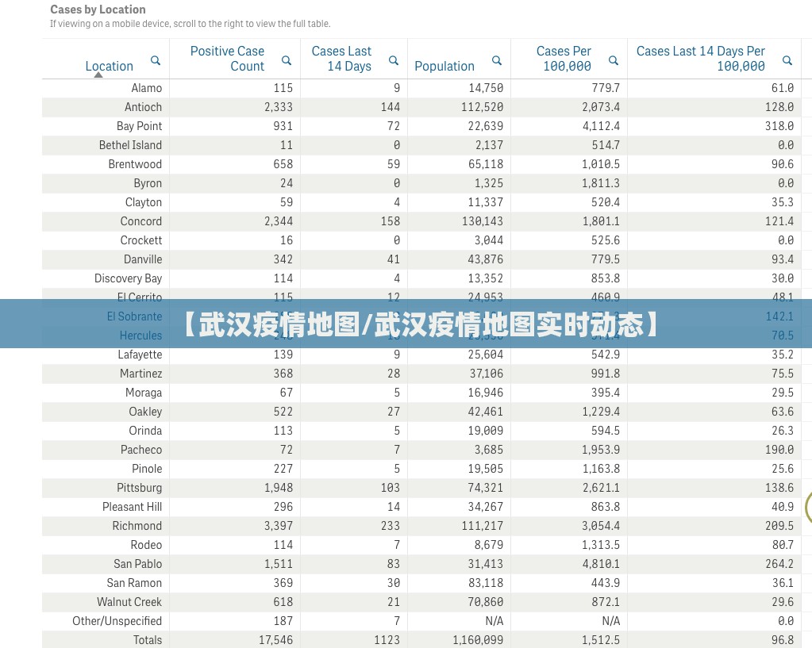812x648 pixels.
Task: Click Pacheco's 190.0 per 100,000 value
Action: (x=779, y=450)
